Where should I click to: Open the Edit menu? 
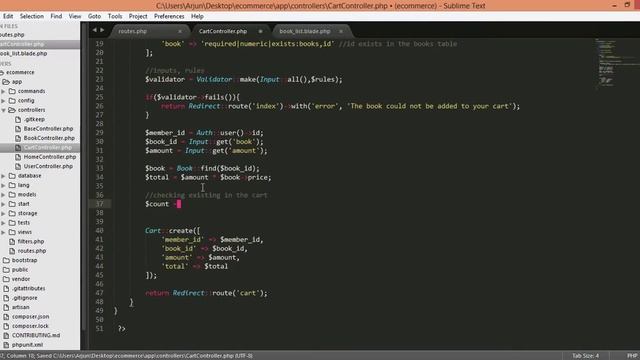8,16
